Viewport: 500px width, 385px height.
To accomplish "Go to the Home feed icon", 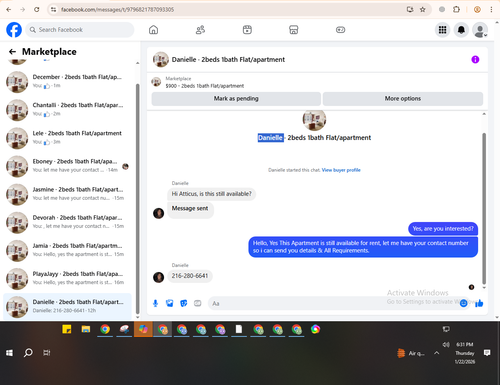I will point(153,30).
